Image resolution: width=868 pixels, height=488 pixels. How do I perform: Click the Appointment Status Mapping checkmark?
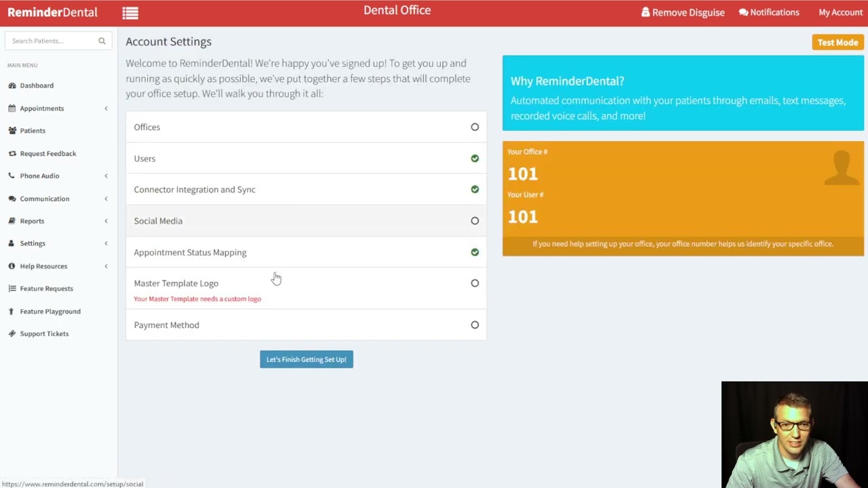[475, 252]
